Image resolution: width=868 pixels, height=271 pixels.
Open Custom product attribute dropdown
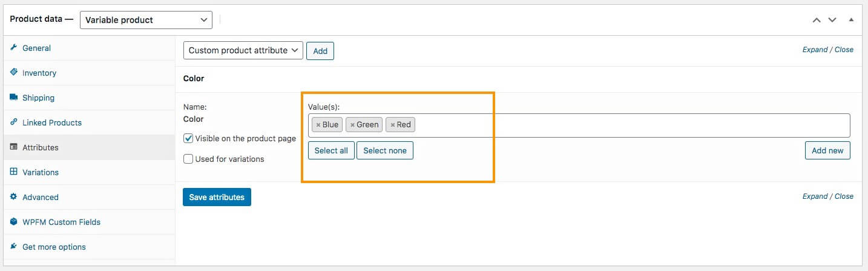point(243,50)
